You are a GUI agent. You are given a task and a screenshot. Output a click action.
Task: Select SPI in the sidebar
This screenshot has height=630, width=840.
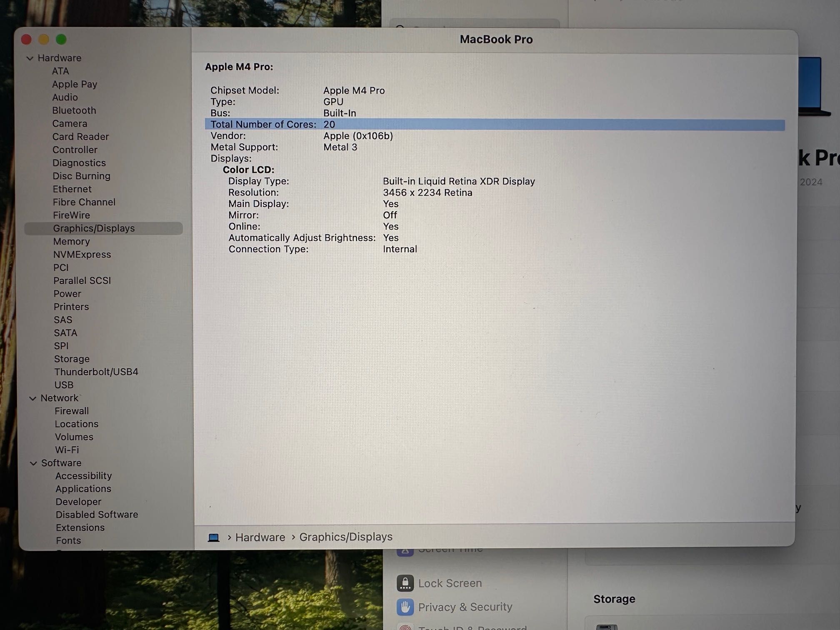61,346
